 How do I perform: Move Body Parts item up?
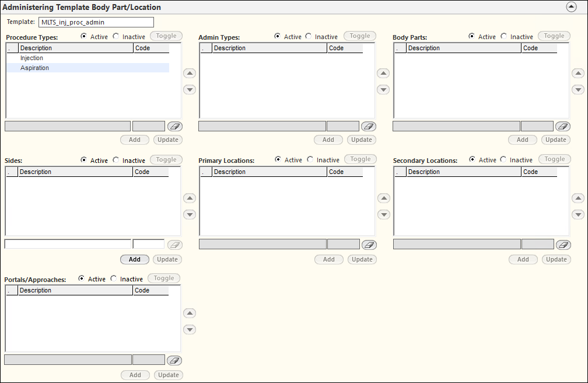(x=578, y=73)
